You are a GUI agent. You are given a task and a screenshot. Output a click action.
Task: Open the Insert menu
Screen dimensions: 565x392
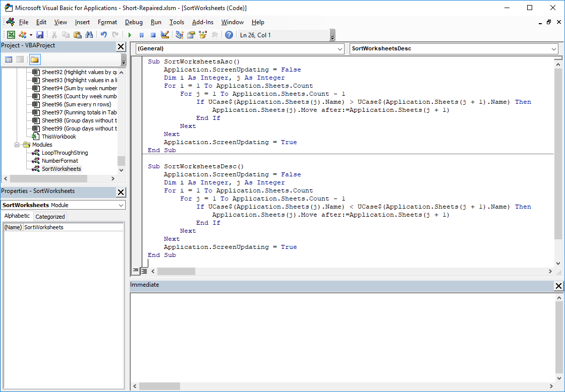(83, 22)
